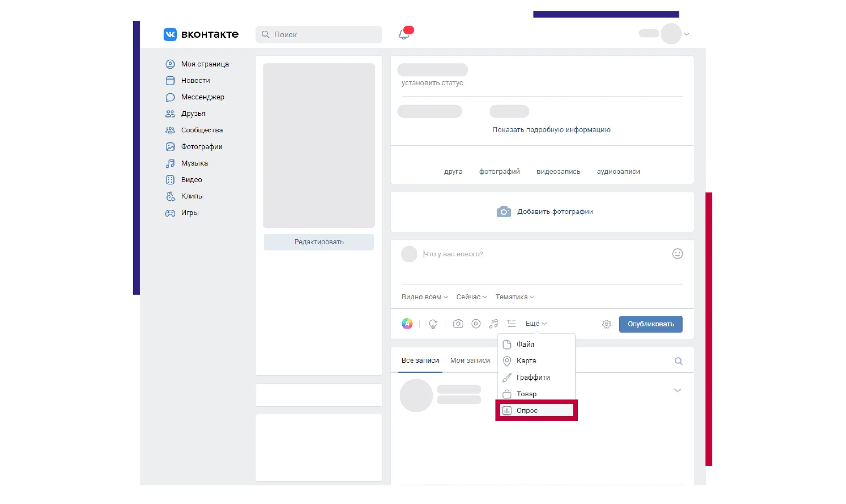The width and height of the screenshot is (846, 504).
Task: Open the article editor icon
Action: point(511,323)
